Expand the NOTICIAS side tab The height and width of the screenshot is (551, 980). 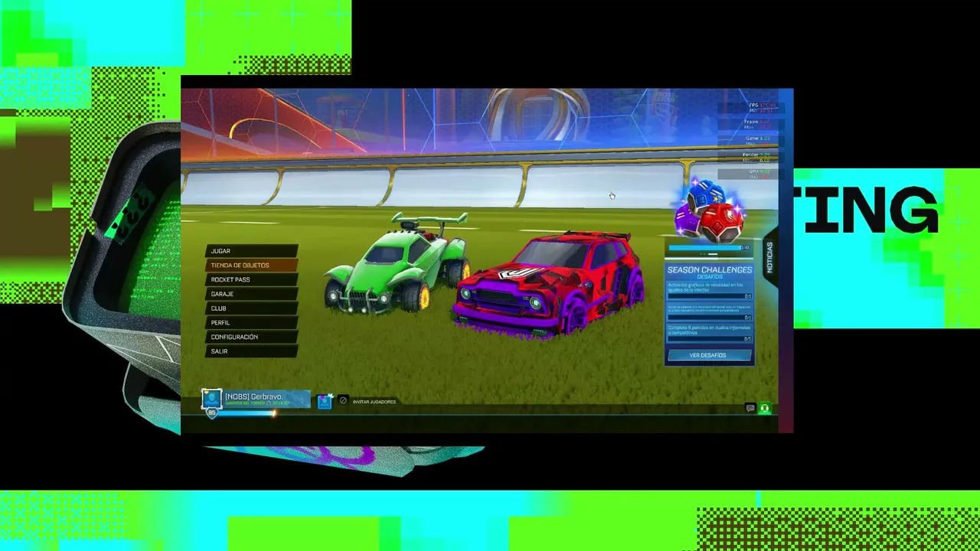769,257
